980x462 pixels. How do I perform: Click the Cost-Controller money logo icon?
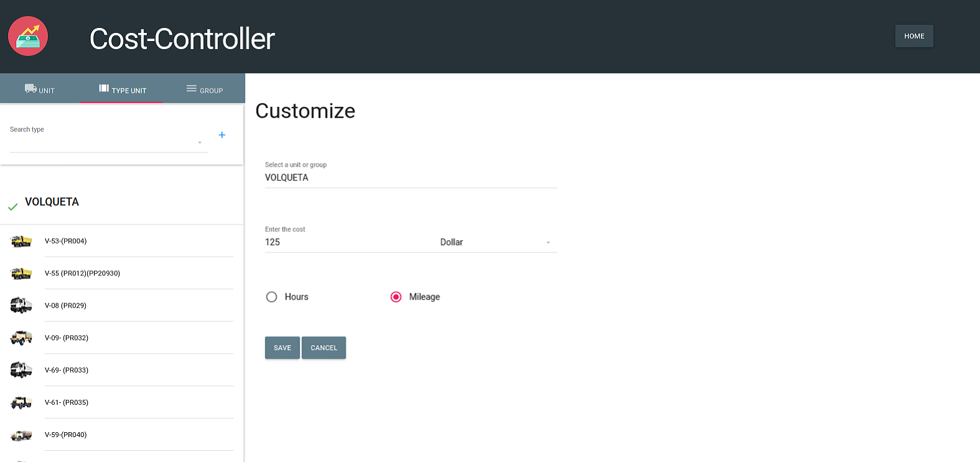click(28, 36)
